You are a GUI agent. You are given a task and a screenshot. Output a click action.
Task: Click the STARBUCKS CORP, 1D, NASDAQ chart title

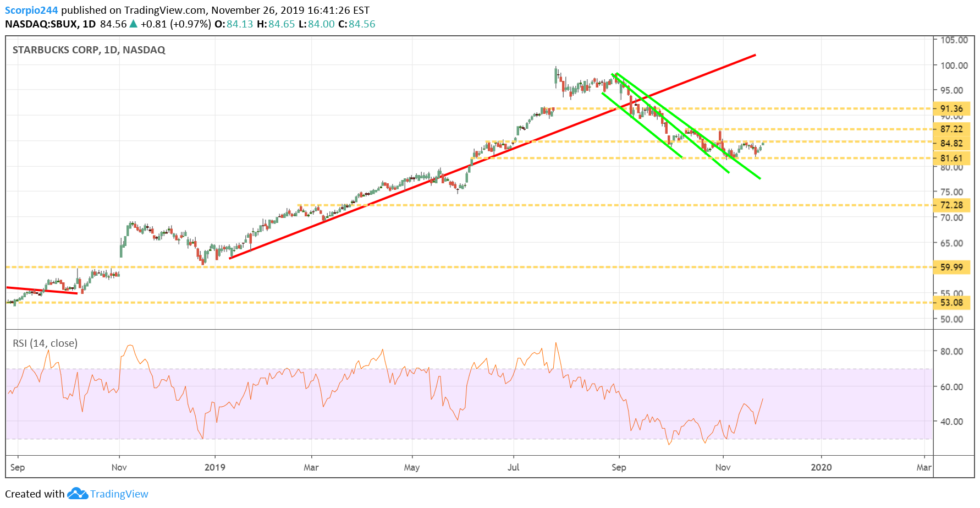click(x=89, y=50)
